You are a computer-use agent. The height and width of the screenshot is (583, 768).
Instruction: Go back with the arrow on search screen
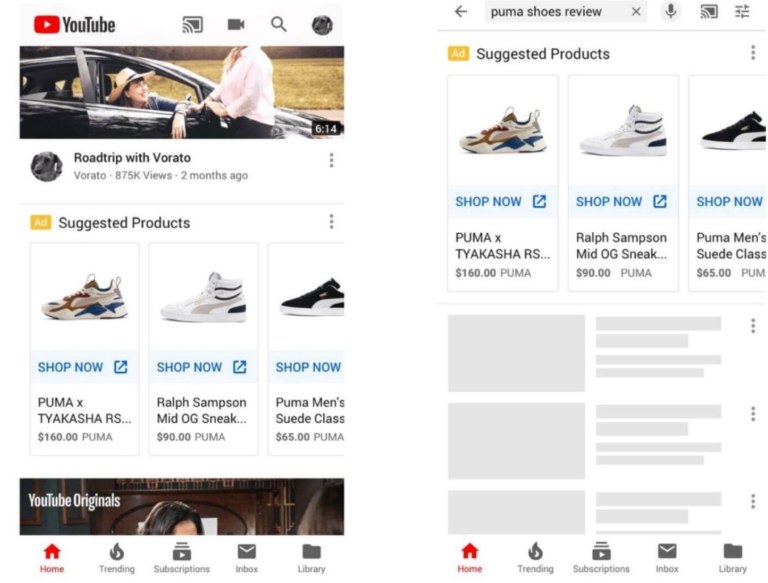coord(461,11)
